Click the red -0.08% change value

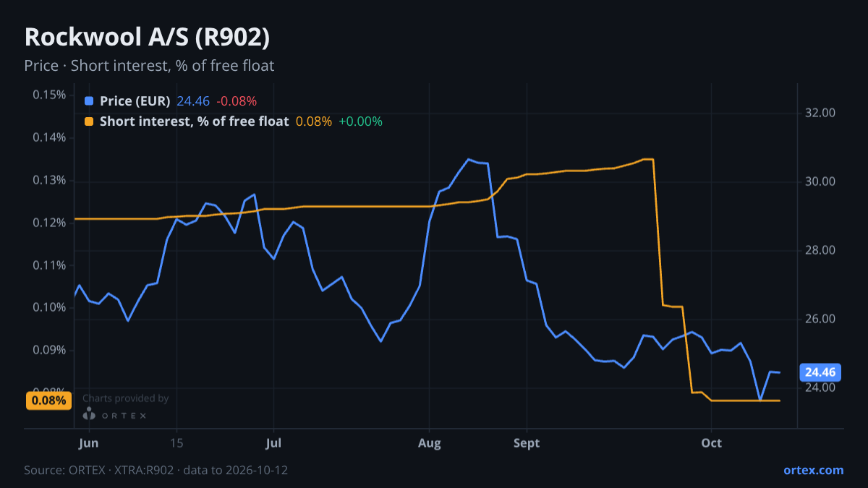click(237, 101)
